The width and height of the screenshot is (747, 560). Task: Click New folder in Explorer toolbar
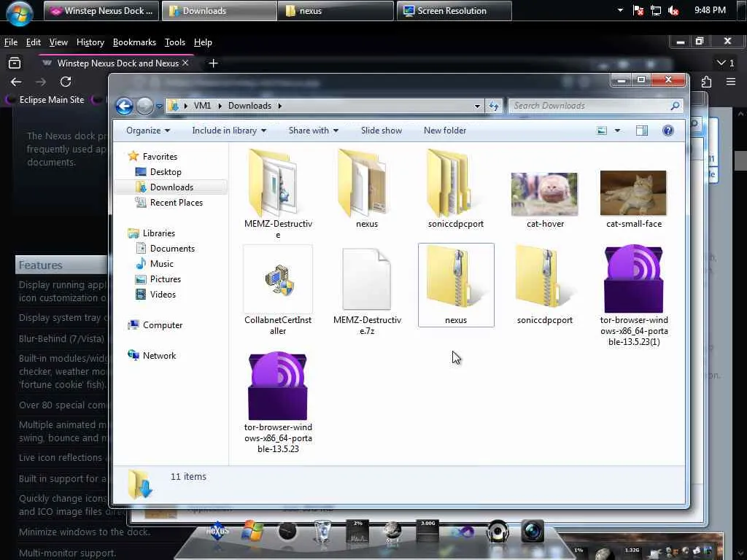click(x=445, y=131)
